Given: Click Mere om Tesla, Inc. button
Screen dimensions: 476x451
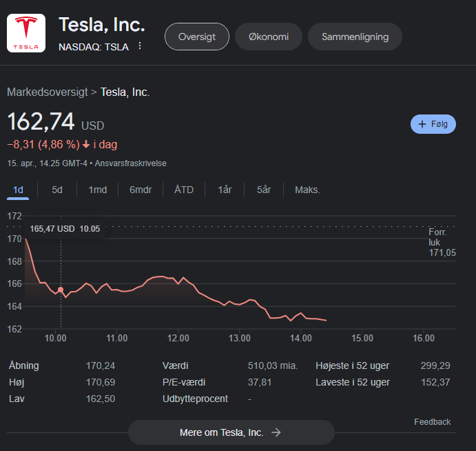Looking at the screenshot, I should tap(231, 432).
